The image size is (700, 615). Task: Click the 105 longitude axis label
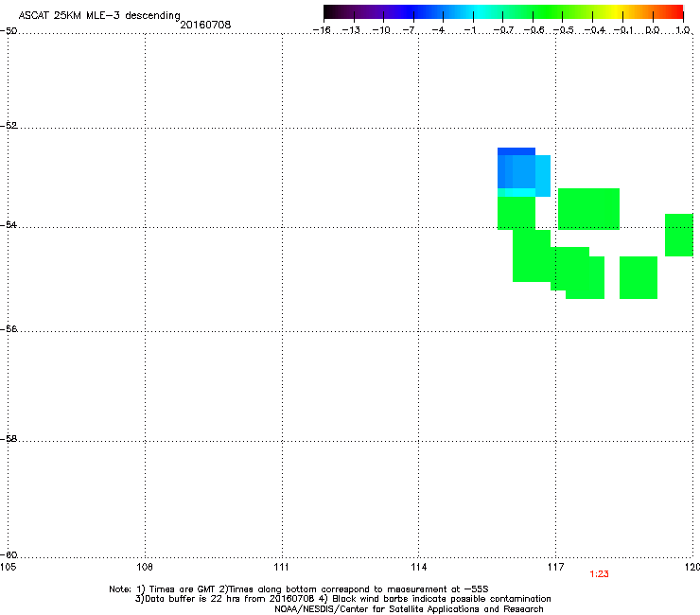(x=8, y=567)
